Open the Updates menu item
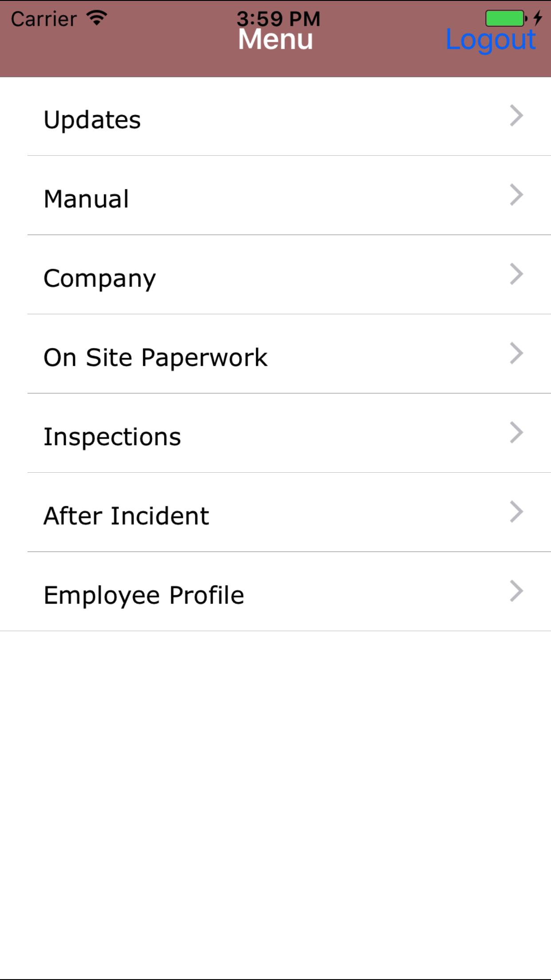The height and width of the screenshot is (980, 551). pyautogui.click(x=92, y=120)
